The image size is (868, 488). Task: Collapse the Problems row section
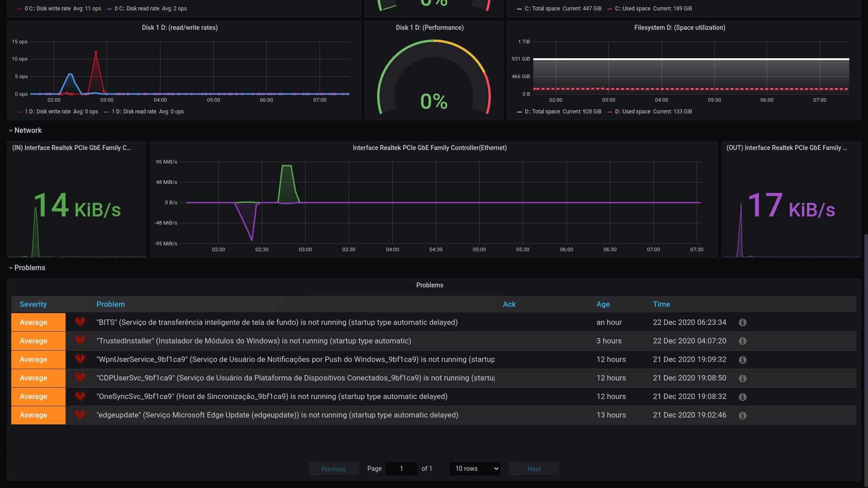[29, 268]
